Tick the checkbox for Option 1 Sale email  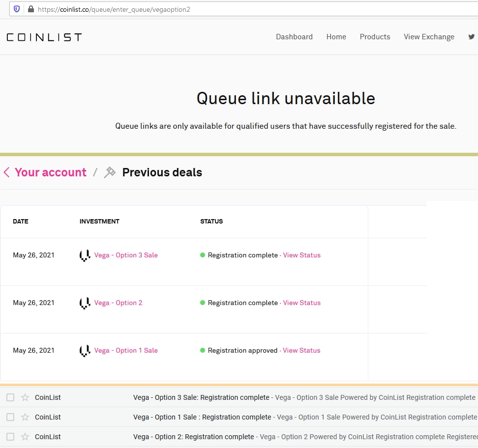(x=10, y=417)
